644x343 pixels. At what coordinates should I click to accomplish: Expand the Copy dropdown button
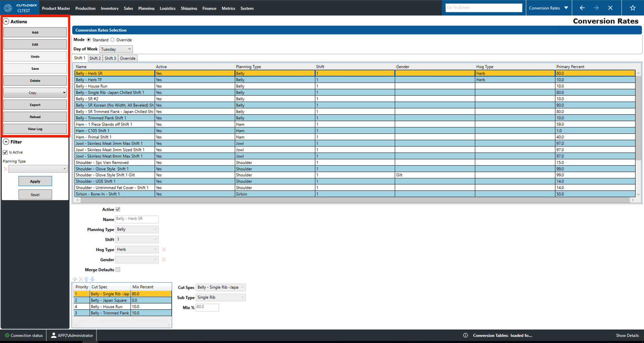click(64, 93)
